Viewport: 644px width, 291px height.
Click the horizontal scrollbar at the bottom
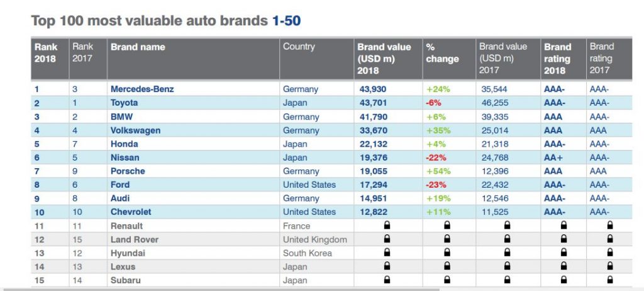(x=222, y=289)
